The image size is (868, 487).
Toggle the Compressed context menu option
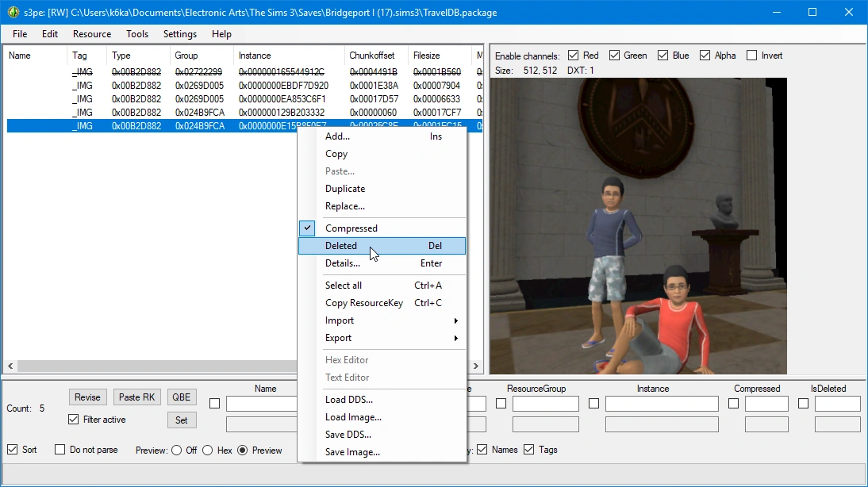pyautogui.click(x=382, y=228)
